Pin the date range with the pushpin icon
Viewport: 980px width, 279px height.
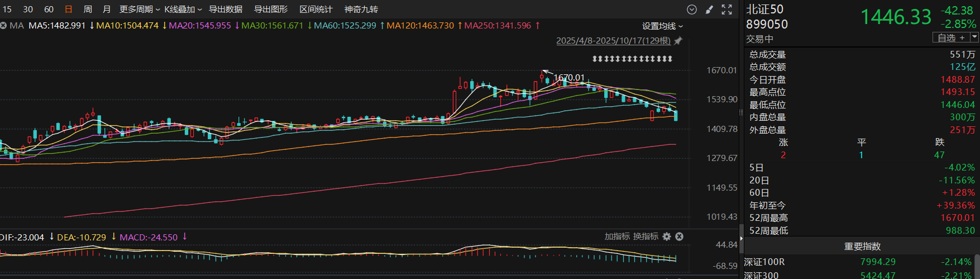click(x=678, y=41)
